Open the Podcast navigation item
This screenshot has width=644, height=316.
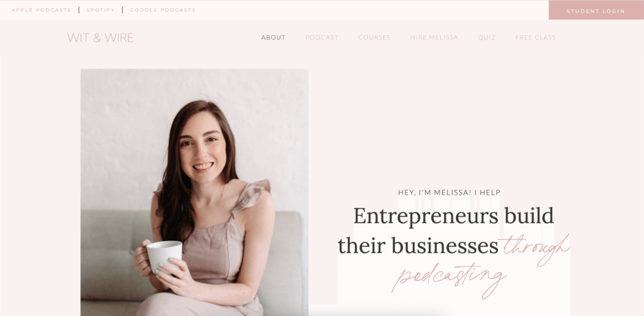pos(321,37)
